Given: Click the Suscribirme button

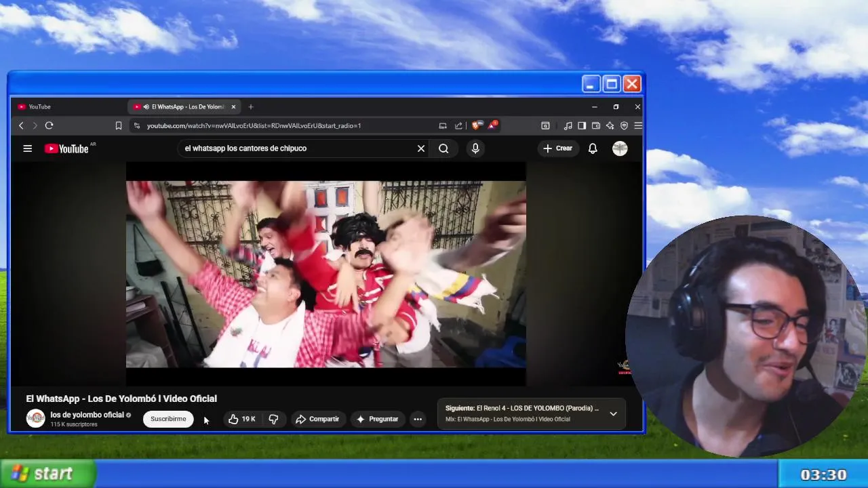Looking at the screenshot, I should (168, 419).
